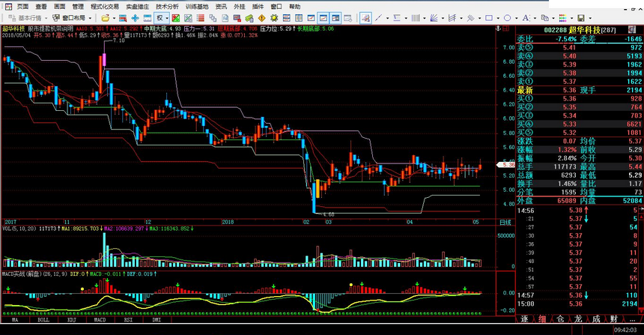Click the 002288 stock code title
The width and height of the screenshot is (644, 335).
(x=556, y=30)
